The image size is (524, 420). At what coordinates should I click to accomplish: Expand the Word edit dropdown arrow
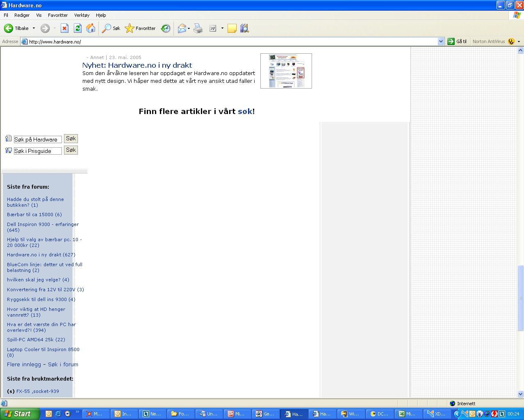(x=222, y=28)
